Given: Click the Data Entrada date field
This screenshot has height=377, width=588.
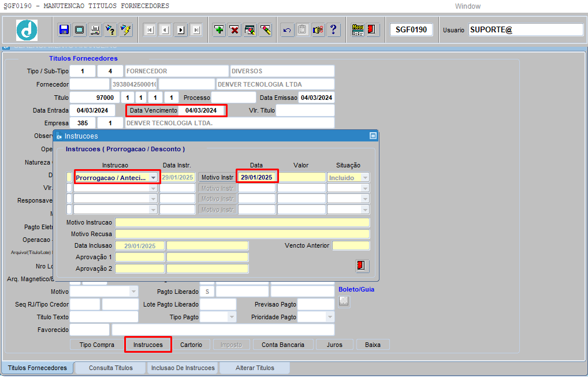Looking at the screenshot, I should coord(92,110).
